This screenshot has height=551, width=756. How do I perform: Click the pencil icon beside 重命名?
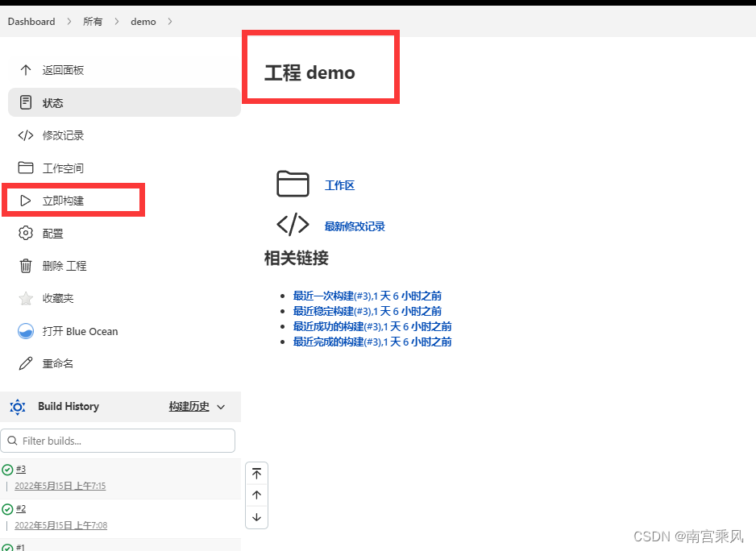26,363
